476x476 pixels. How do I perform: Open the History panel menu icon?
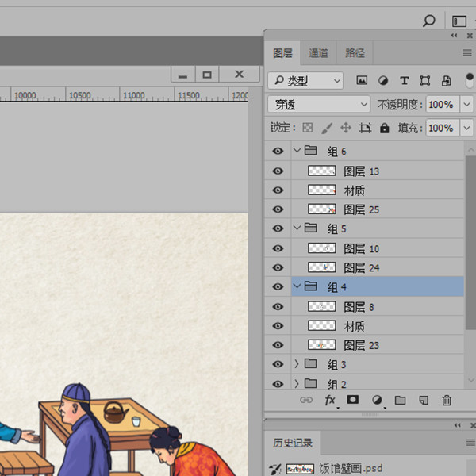(470, 443)
